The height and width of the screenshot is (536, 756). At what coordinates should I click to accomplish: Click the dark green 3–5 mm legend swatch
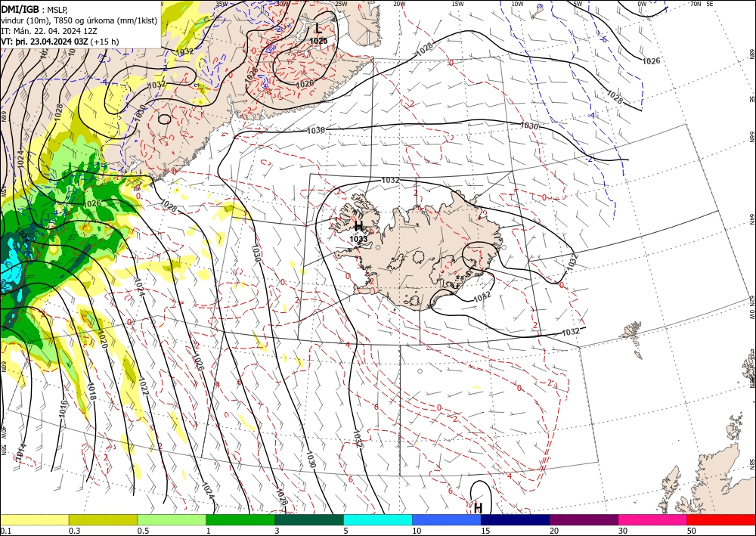coord(309,519)
